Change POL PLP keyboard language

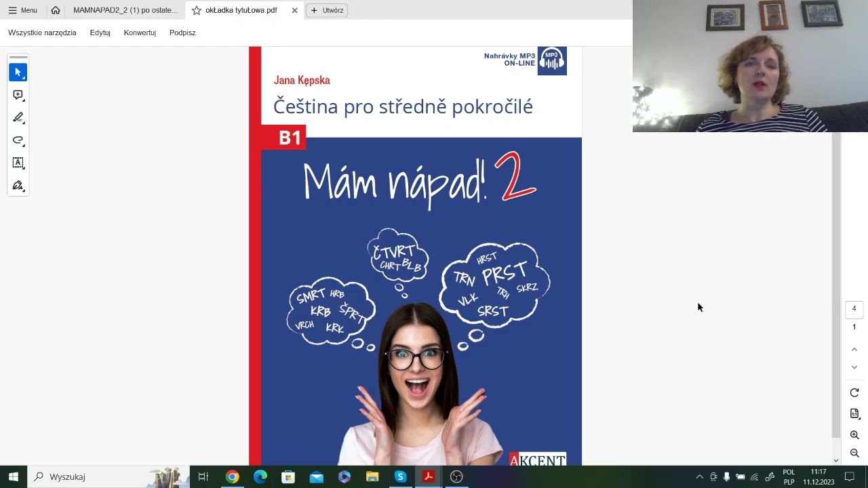pos(789,476)
